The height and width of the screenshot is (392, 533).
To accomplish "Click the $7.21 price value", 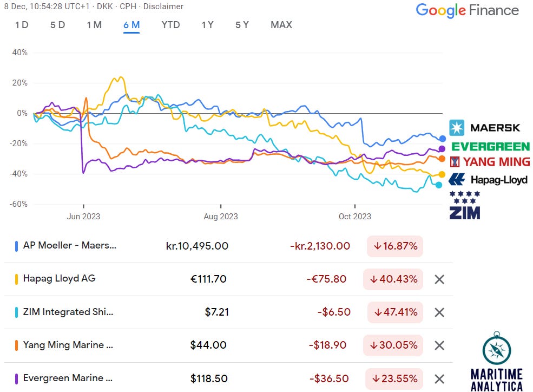I will point(217,312).
